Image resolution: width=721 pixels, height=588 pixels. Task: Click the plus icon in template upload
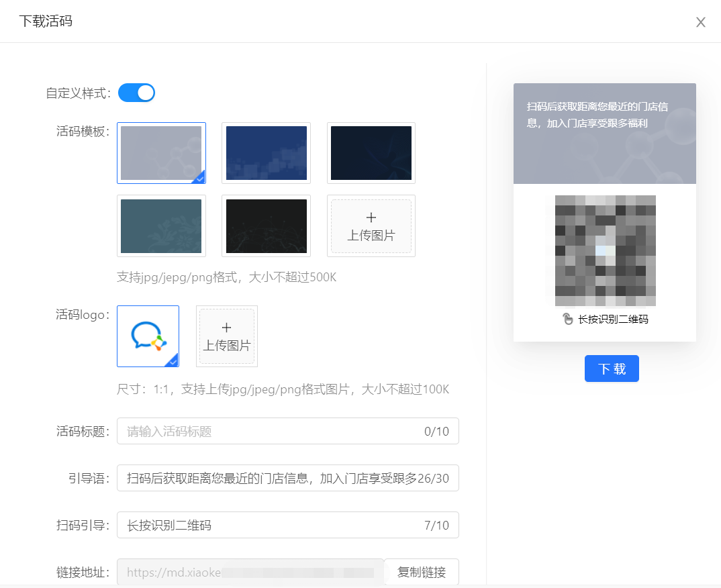(x=371, y=217)
